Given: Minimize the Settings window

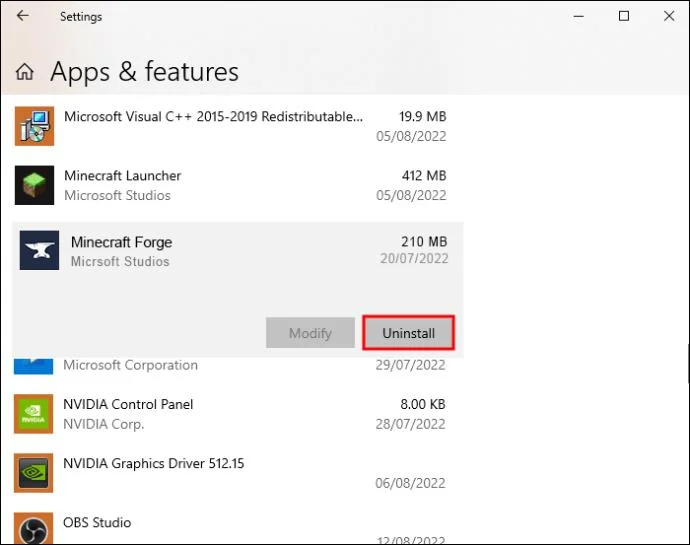Looking at the screenshot, I should pyautogui.click(x=579, y=16).
